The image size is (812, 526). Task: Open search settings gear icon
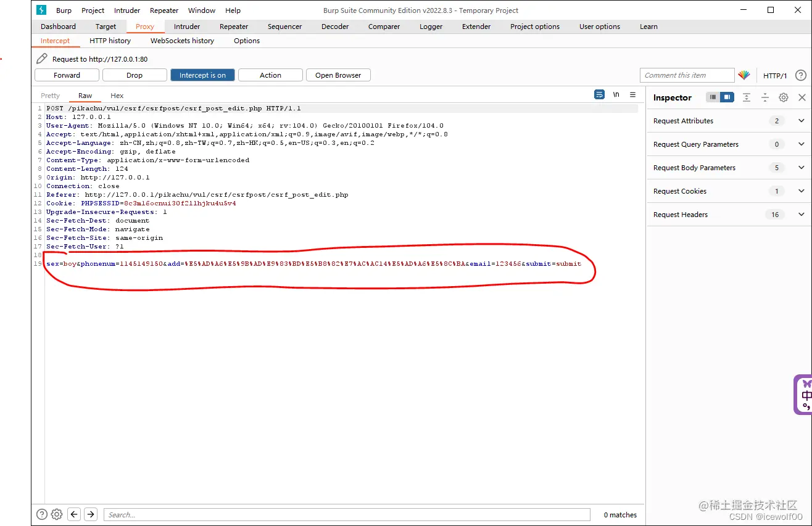(57, 514)
